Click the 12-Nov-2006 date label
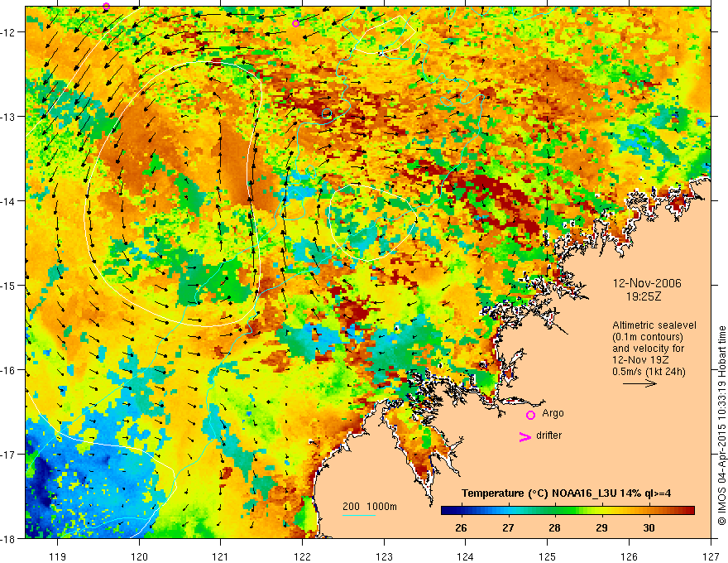This screenshot has height=563, width=728. (x=647, y=283)
